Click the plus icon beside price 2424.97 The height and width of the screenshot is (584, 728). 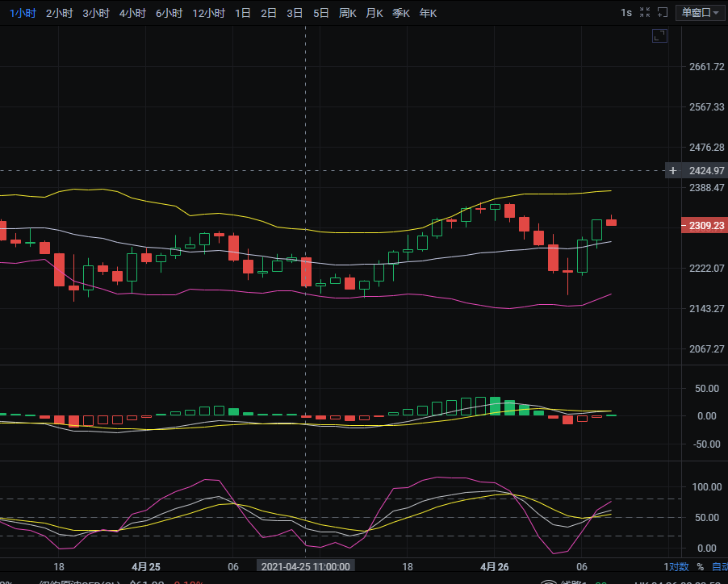pyautogui.click(x=673, y=170)
